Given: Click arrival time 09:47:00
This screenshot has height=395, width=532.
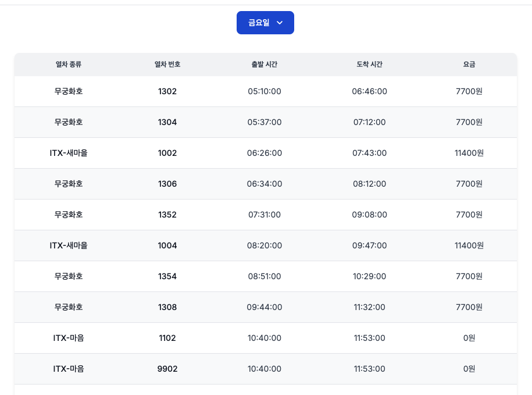Looking at the screenshot, I should [369, 245].
